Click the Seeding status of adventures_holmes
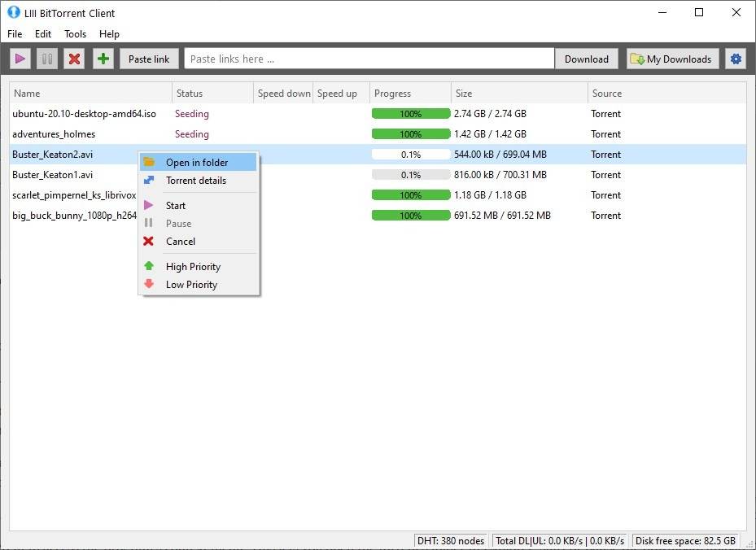Screen dimensions: 756x550 click(x=192, y=134)
